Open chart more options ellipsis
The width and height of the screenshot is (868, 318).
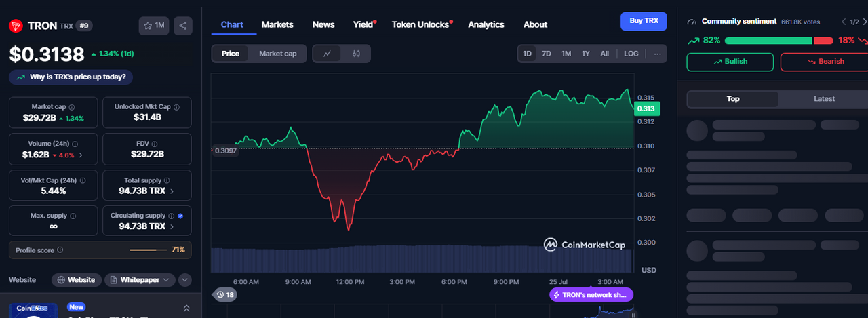click(x=657, y=54)
